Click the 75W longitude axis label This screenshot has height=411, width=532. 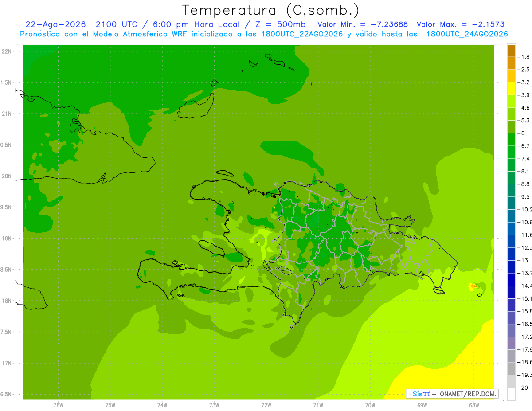pos(110,405)
